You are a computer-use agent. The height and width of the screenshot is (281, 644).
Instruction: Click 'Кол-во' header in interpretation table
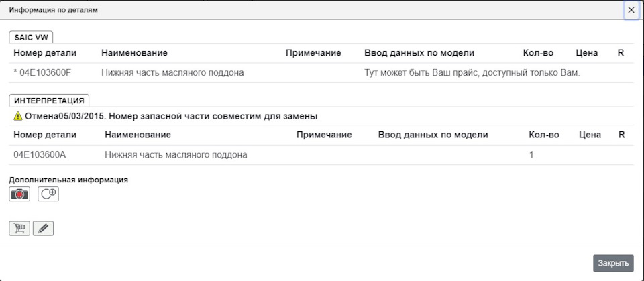point(544,135)
